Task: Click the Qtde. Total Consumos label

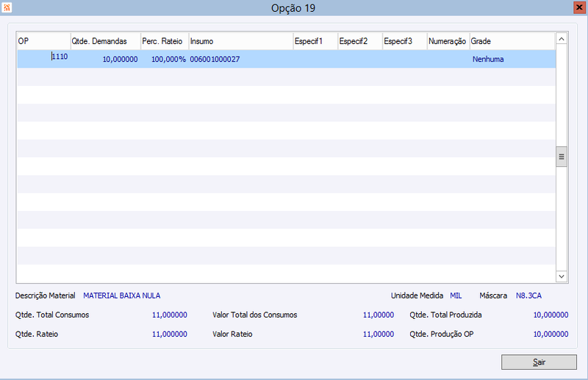Action: [52, 315]
